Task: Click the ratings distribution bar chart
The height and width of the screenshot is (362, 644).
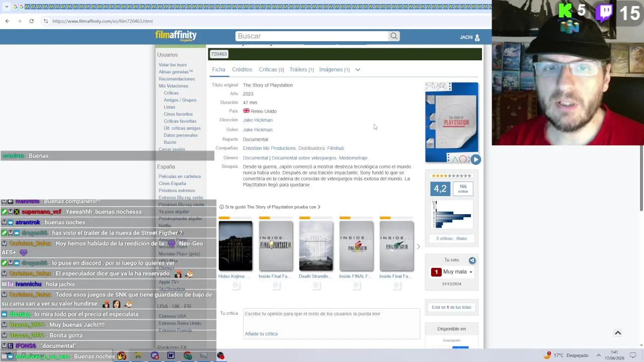Action: click(451, 215)
